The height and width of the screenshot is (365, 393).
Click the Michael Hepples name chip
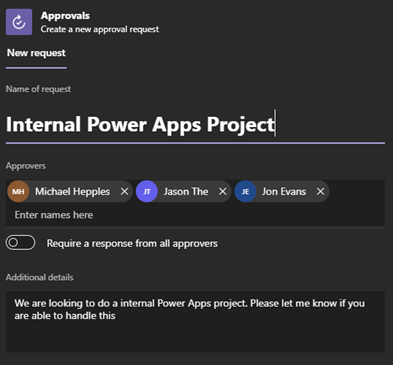point(70,191)
